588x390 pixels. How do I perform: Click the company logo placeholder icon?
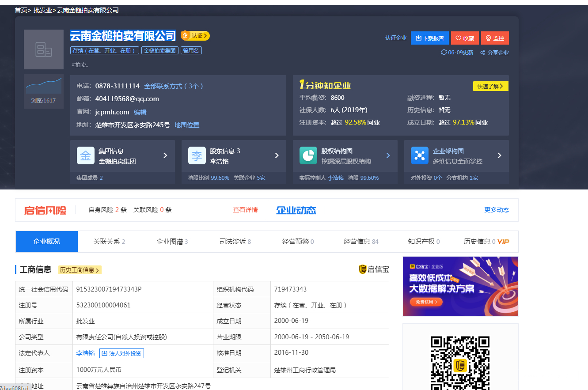[x=44, y=49]
